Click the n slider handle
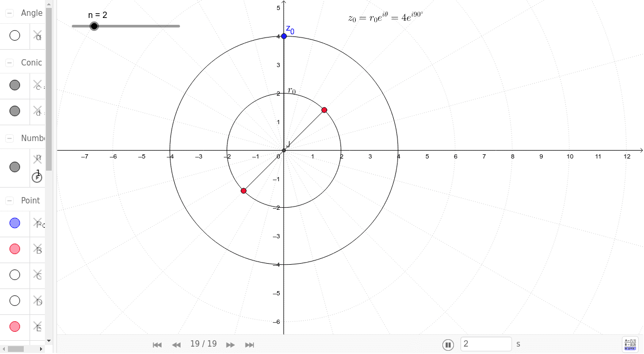644x354 pixels. pyautogui.click(x=94, y=26)
